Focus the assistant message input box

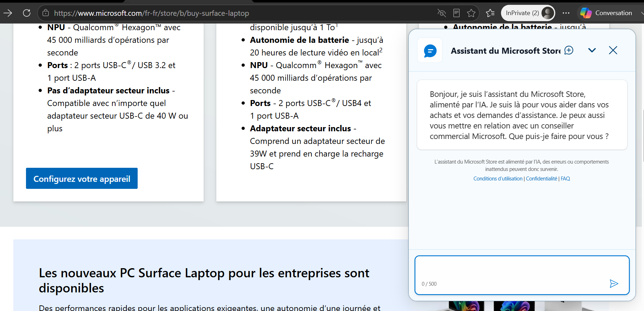click(x=522, y=275)
